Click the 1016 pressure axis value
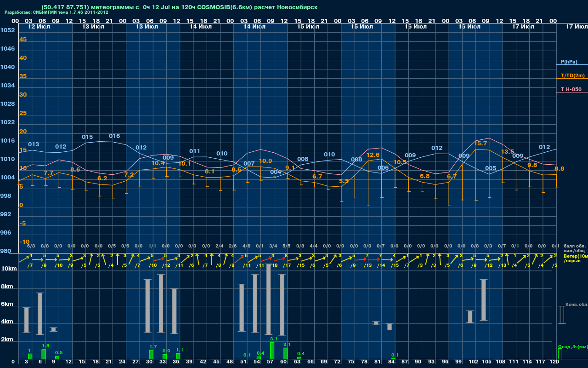 (7, 141)
